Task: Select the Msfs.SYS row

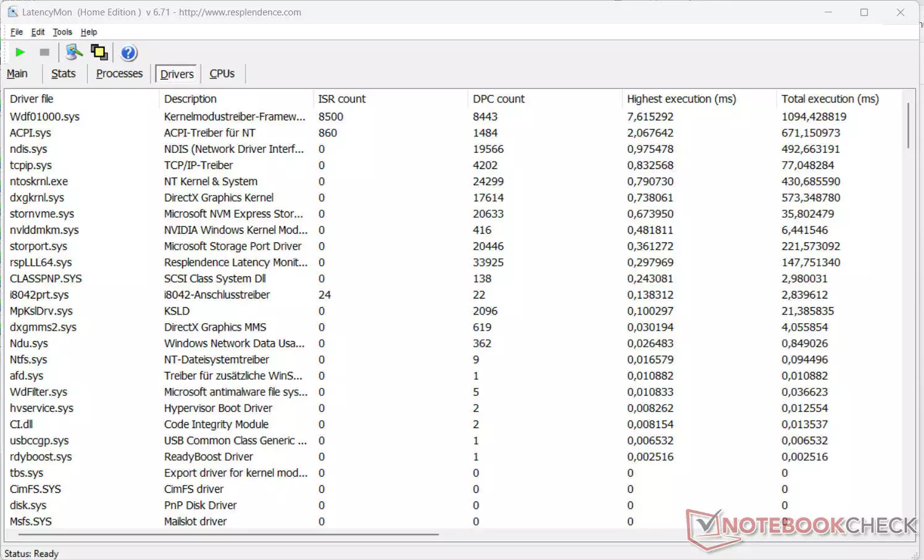Action: click(x=454, y=521)
